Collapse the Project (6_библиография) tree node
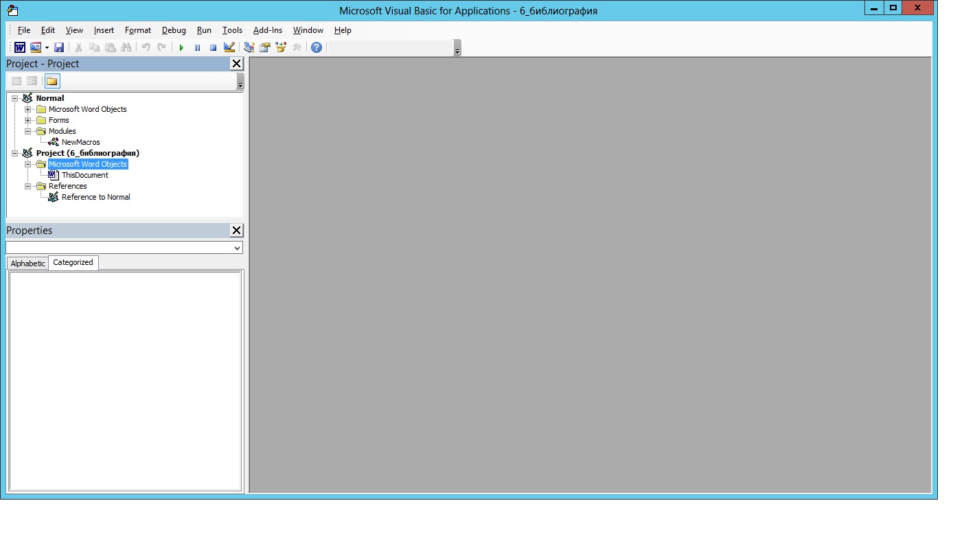The image size is (953, 560). point(15,153)
